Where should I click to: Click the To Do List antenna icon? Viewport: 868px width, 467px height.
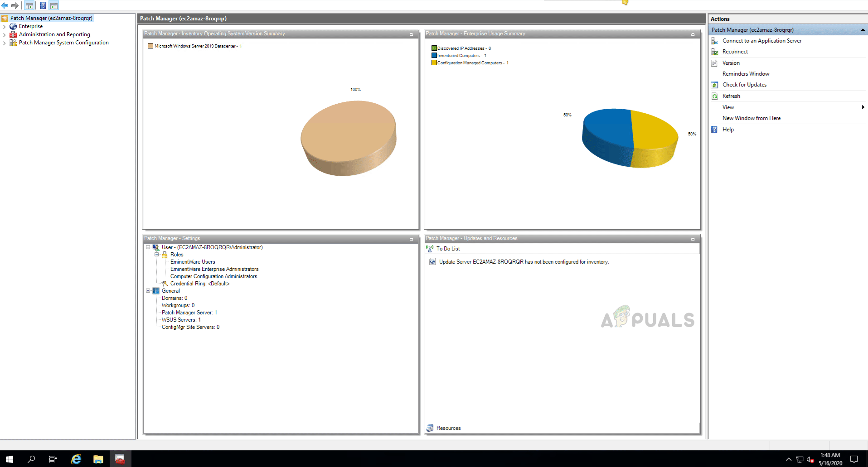[x=430, y=249]
